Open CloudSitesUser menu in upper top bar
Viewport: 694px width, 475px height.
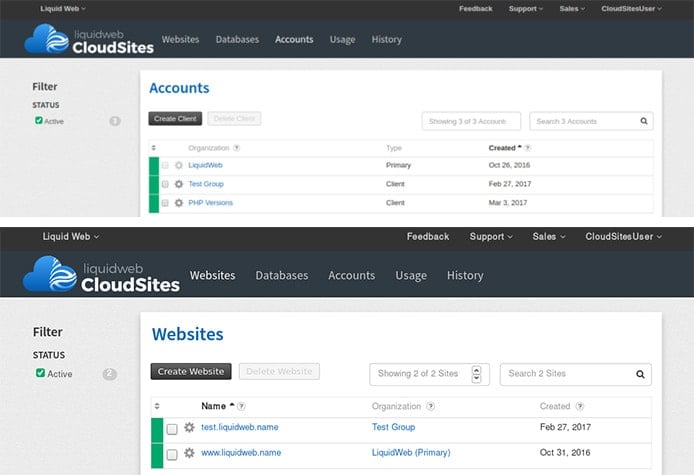pyautogui.click(x=631, y=8)
